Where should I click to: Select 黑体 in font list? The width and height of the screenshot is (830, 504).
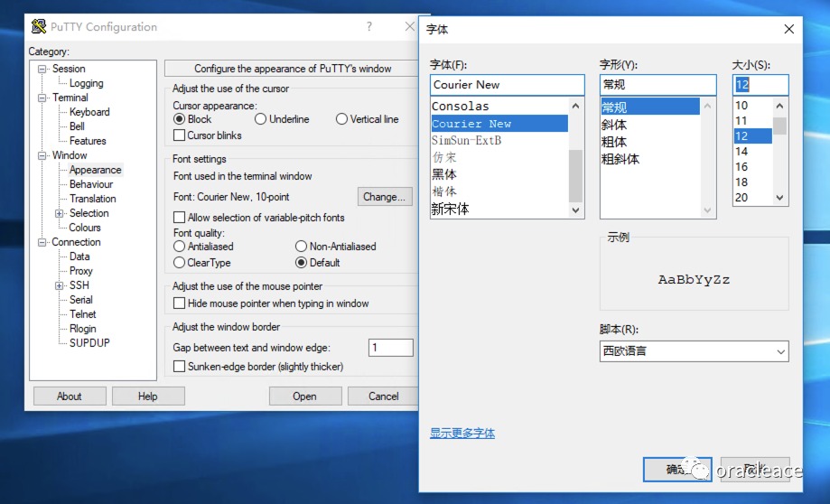point(499,174)
